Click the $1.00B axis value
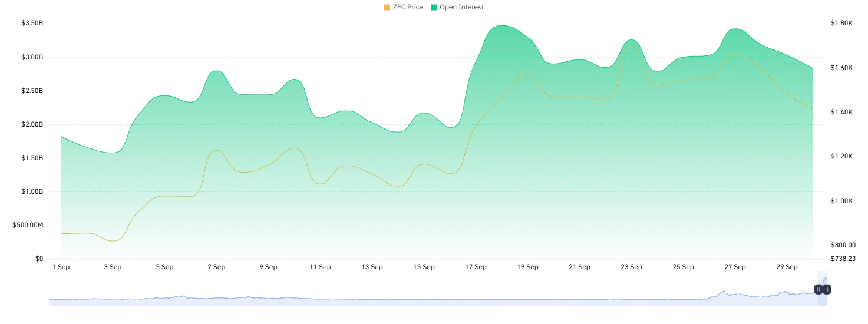This screenshot has height=324, width=868. point(32,191)
